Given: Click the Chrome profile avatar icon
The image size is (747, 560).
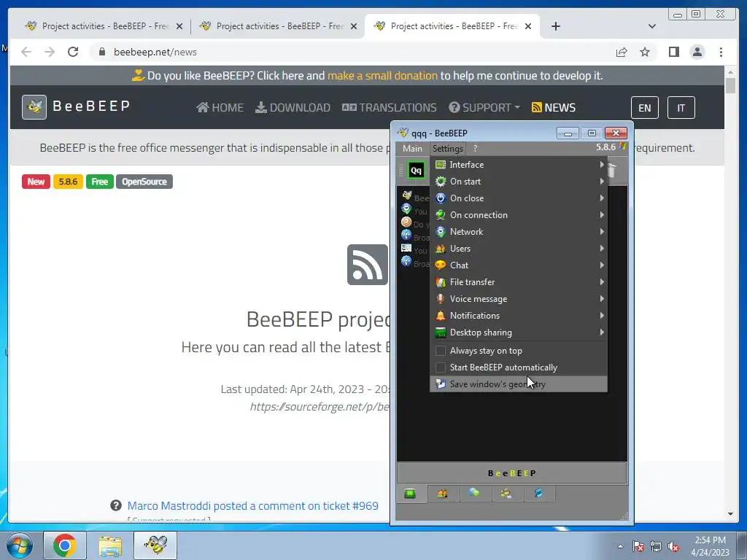Looking at the screenshot, I should tap(697, 52).
